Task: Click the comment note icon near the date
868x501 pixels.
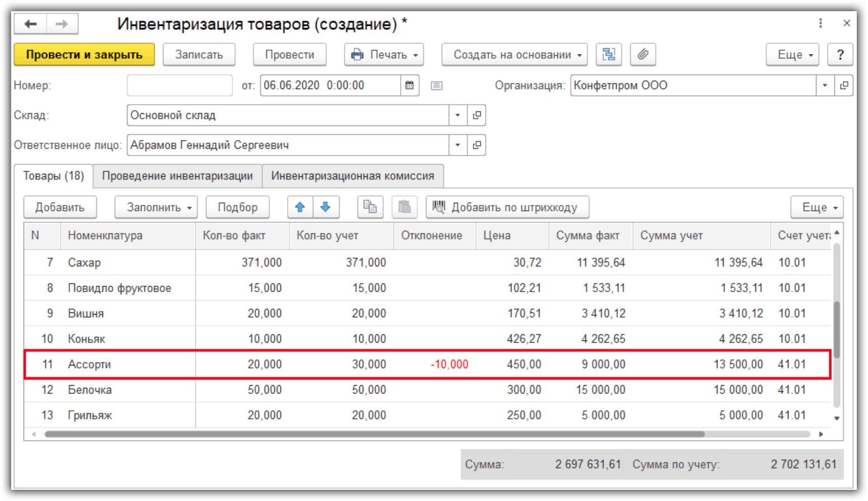Action: point(437,86)
